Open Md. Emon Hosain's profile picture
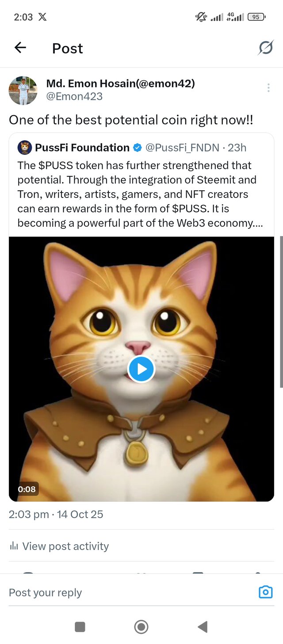Screen dimensions: 283x644 (x=23, y=90)
